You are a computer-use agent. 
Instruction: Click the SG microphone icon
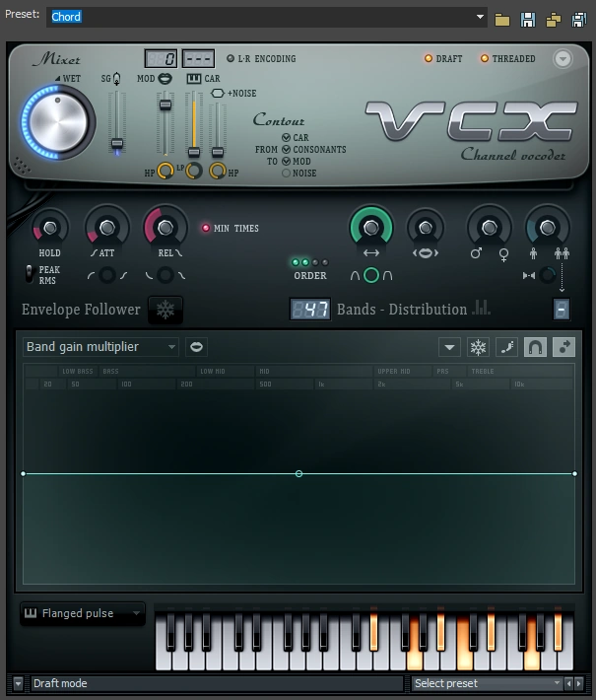pos(117,79)
